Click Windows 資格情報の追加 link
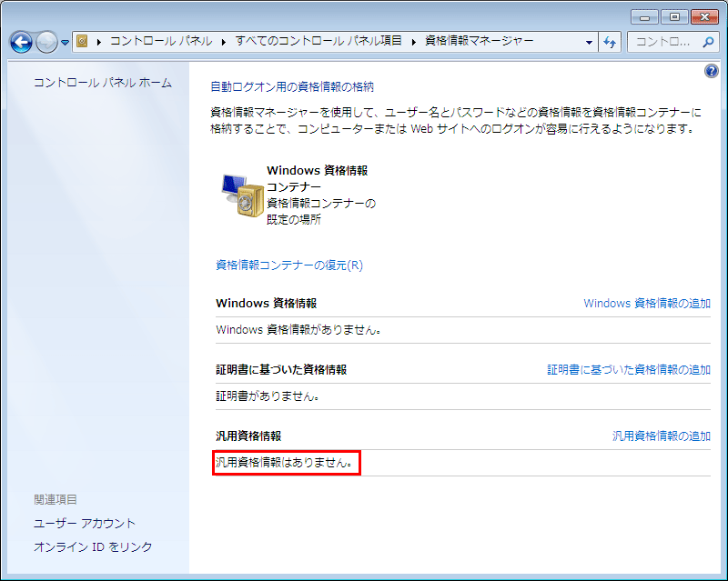Image resolution: width=728 pixels, height=581 pixels. 650,303
